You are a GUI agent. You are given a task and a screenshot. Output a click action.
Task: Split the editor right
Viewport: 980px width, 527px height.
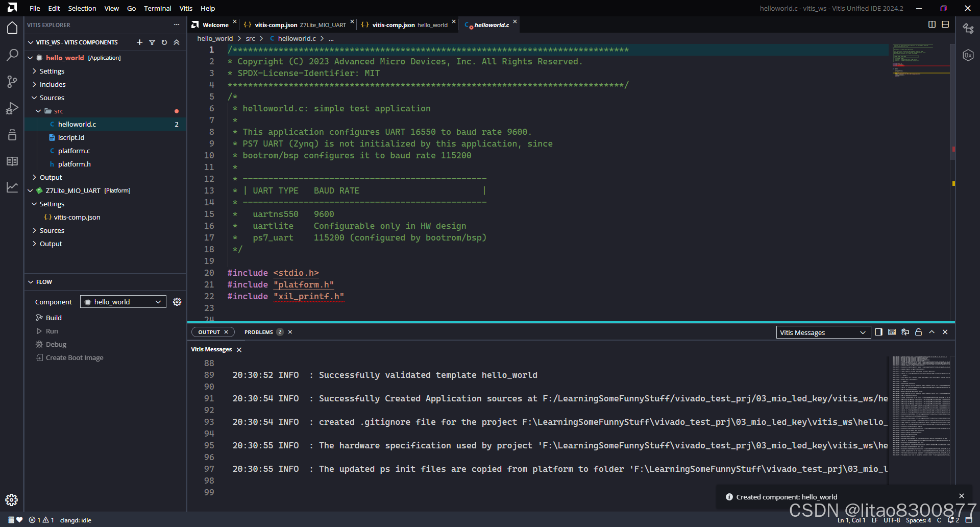click(x=932, y=25)
